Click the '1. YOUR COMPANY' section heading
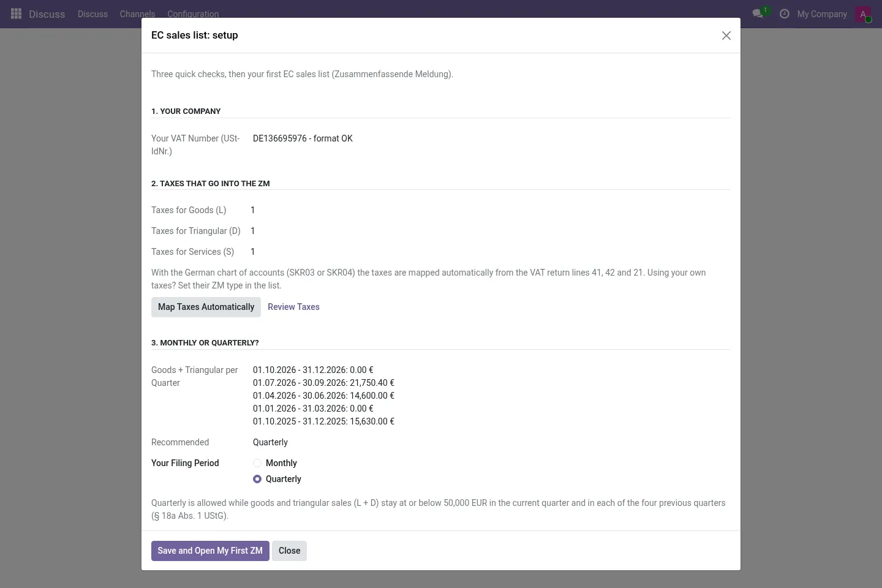This screenshot has width=882, height=588. (x=186, y=111)
